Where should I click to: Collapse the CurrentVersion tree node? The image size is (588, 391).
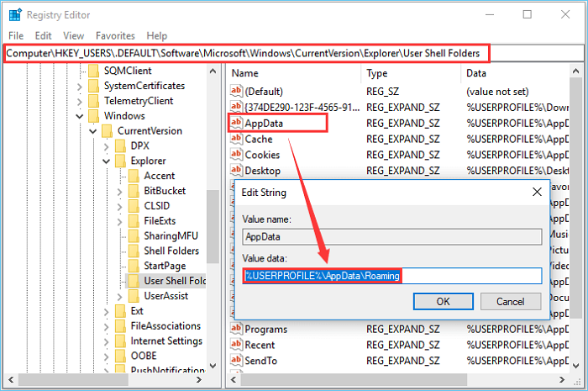pyautogui.click(x=93, y=131)
